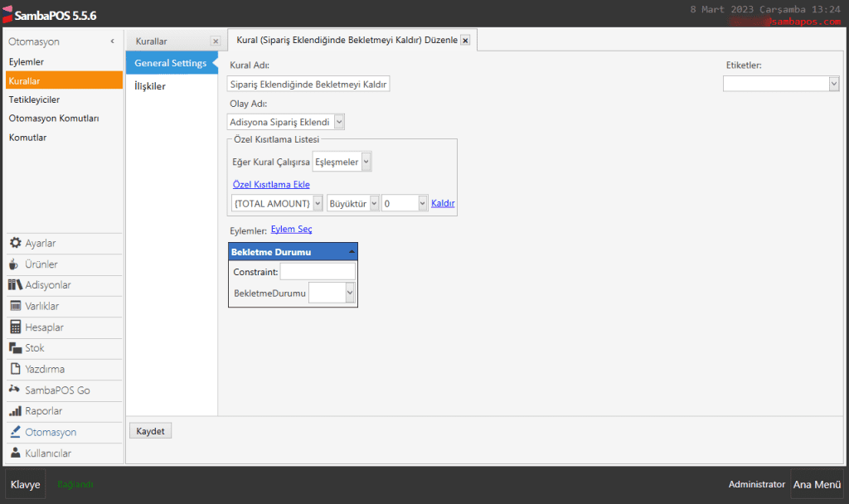The width and height of the screenshot is (849, 504).
Task: Click the Ayarlar gear icon
Action: (15, 244)
